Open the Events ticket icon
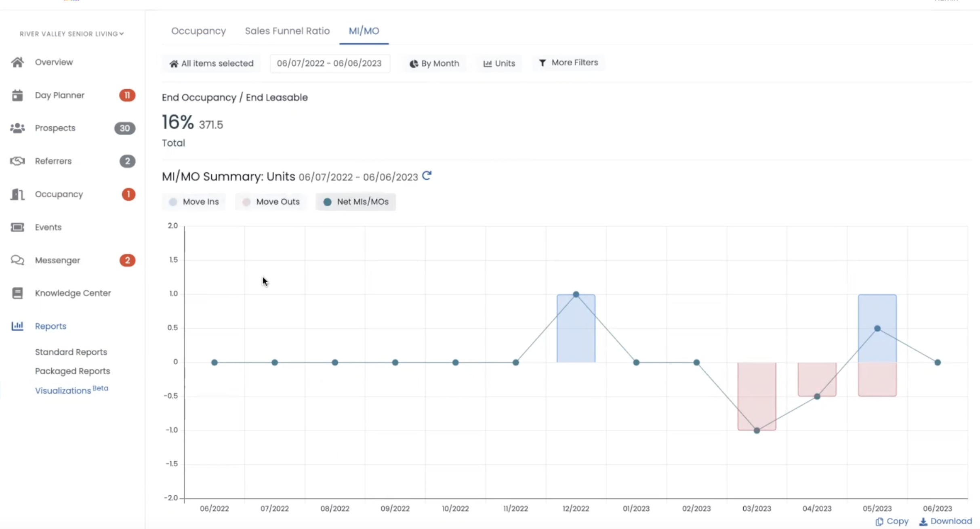 17,227
